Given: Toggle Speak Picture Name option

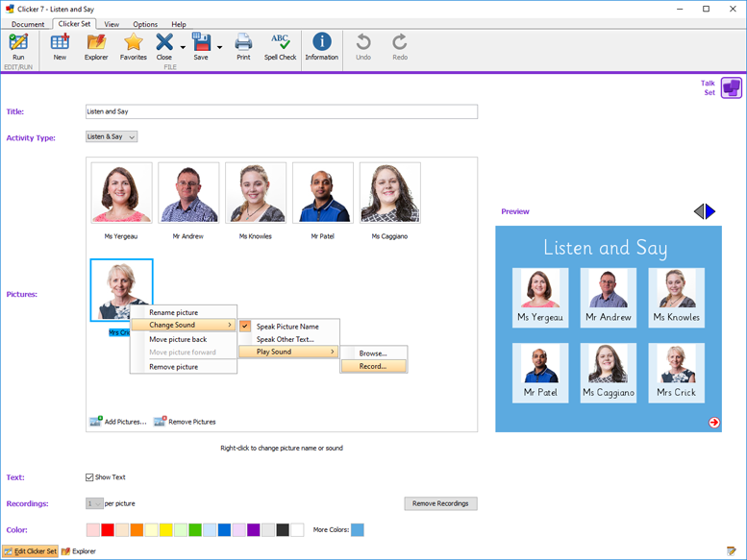Looking at the screenshot, I should click(286, 327).
